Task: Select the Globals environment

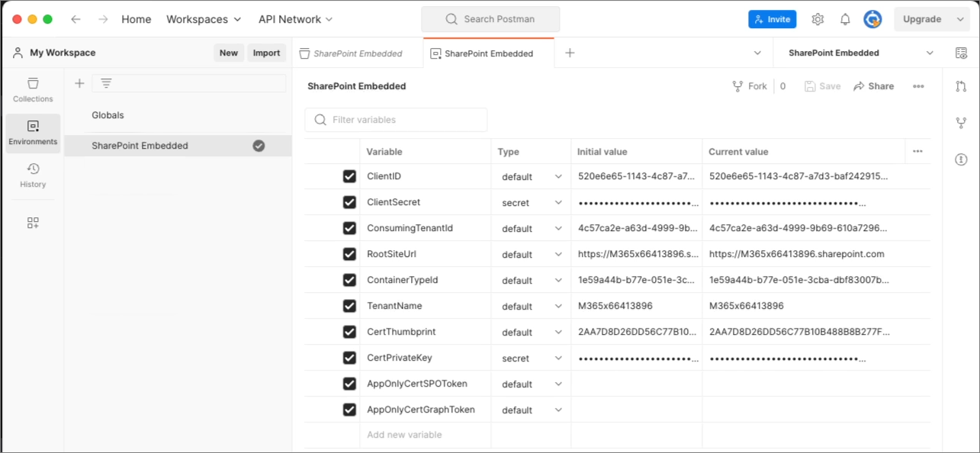Action: tap(108, 114)
